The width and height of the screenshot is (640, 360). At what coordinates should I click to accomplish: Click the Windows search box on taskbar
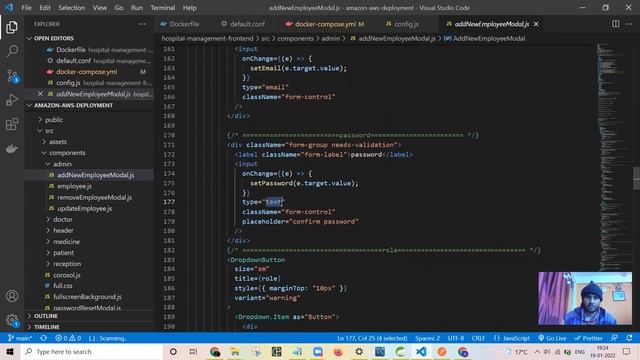pyautogui.click(x=92, y=351)
